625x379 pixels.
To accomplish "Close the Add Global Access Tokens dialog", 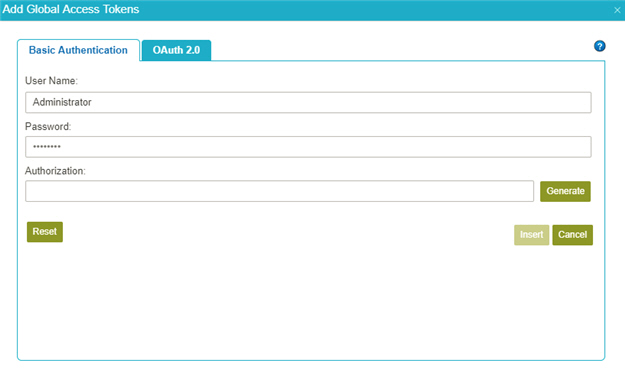I will [x=617, y=10].
